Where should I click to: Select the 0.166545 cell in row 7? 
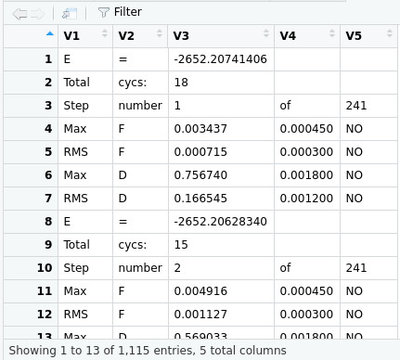221,198
